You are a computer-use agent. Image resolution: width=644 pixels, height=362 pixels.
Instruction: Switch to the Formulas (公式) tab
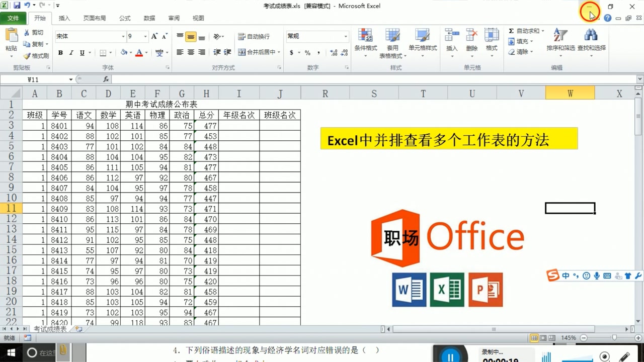coord(125,18)
